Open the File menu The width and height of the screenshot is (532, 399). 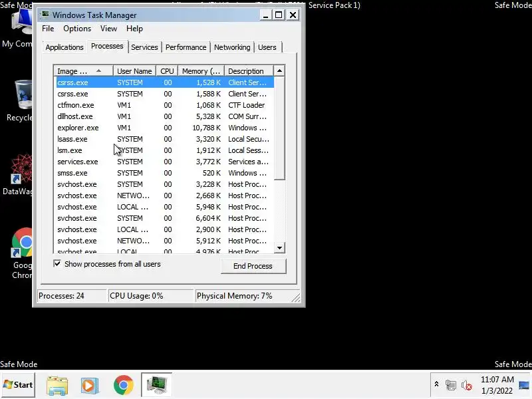coord(48,29)
